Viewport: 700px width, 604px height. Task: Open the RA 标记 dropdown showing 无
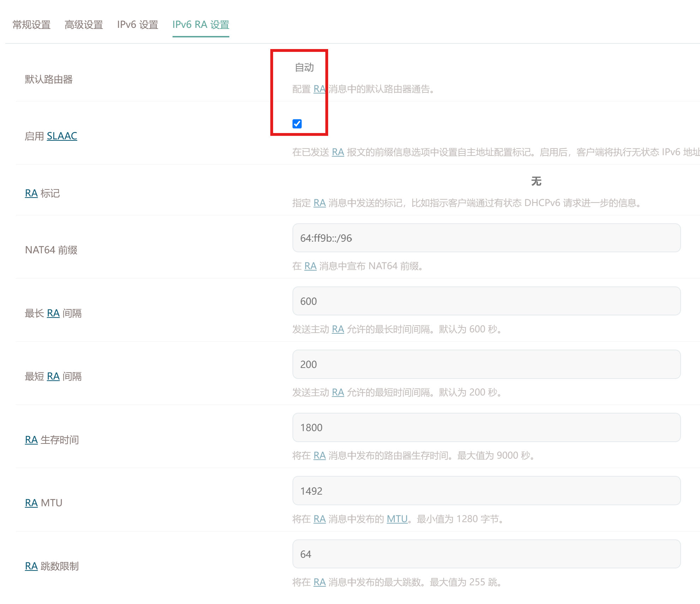click(536, 181)
